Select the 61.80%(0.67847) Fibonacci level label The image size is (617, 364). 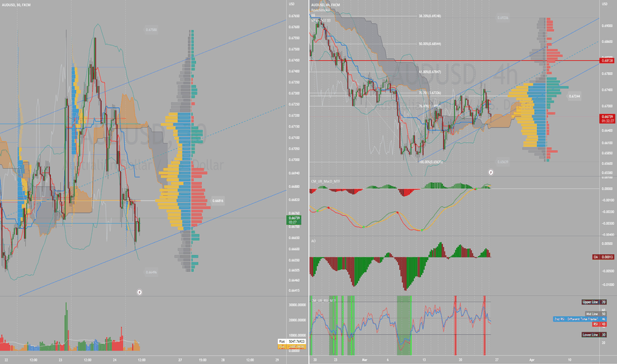click(430, 72)
